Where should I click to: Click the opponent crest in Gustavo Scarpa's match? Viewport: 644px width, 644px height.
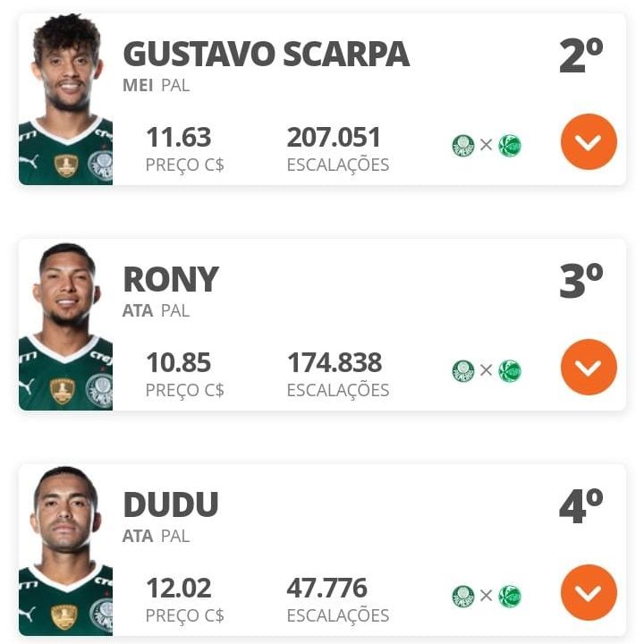point(510,146)
